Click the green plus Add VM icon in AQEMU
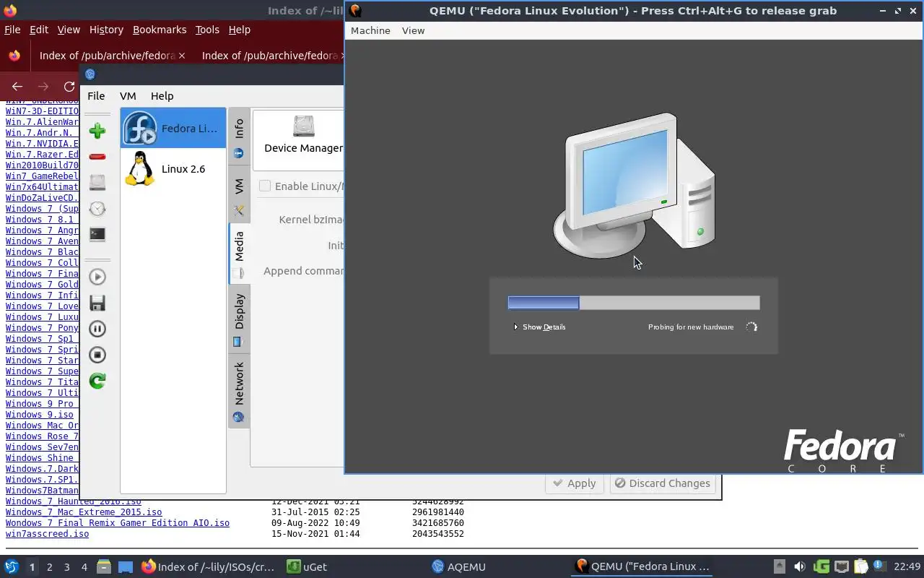 pos(97,131)
